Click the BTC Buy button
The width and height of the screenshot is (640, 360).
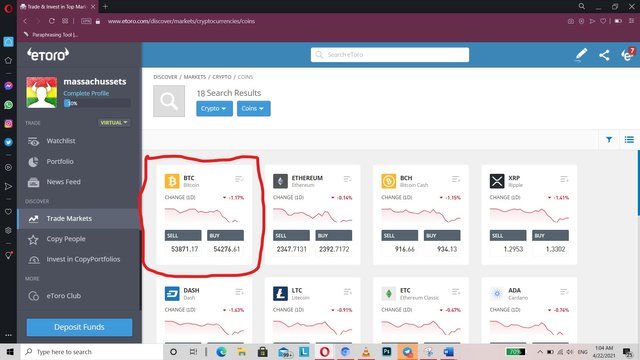(x=225, y=236)
